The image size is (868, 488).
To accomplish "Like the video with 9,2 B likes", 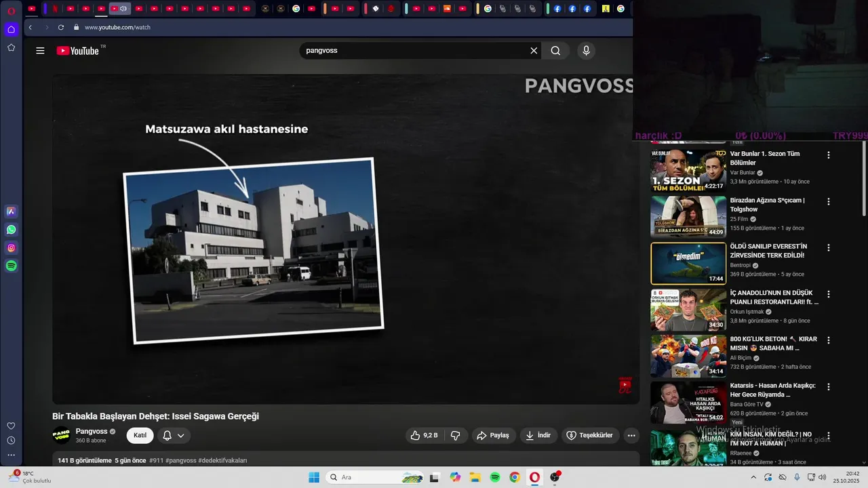I will pyautogui.click(x=424, y=435).
